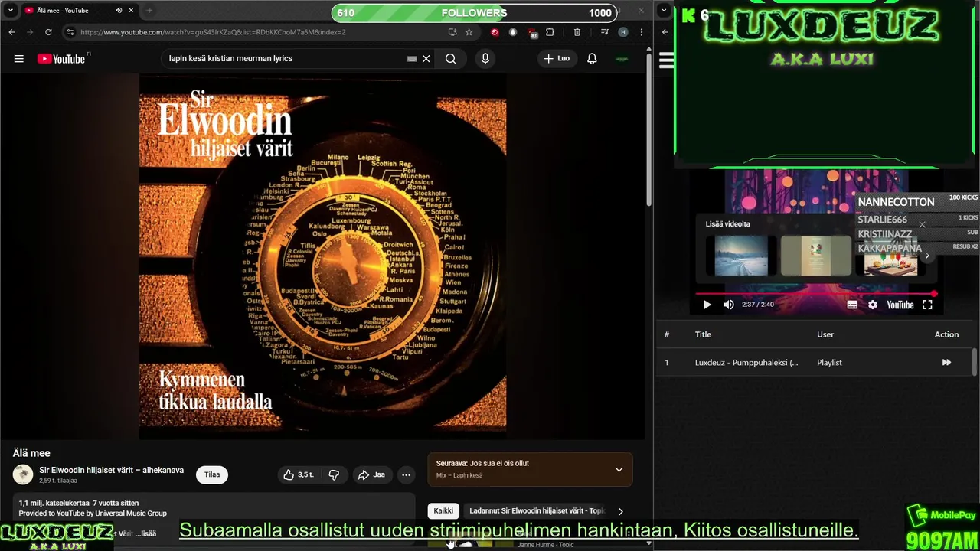Create content with the Luo button
The width and height of the screenshot is (980, 551).
[557, 59]
